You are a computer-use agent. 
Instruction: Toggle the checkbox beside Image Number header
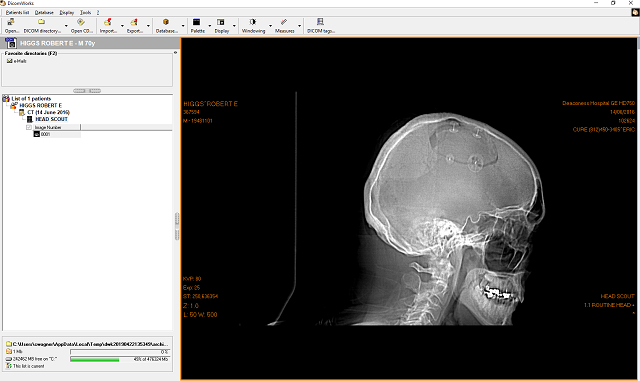tap(29, 127)
